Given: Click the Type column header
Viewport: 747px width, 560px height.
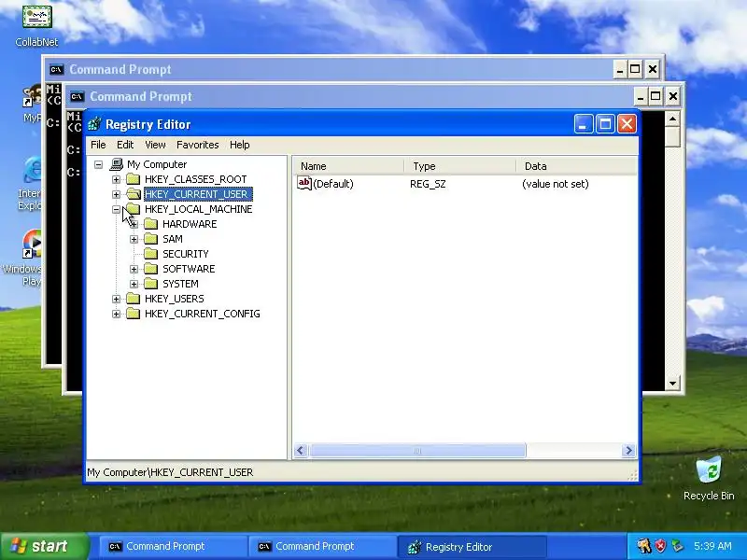Looking at the screenshot, I should pyautogui.click(x=460, y=166).
